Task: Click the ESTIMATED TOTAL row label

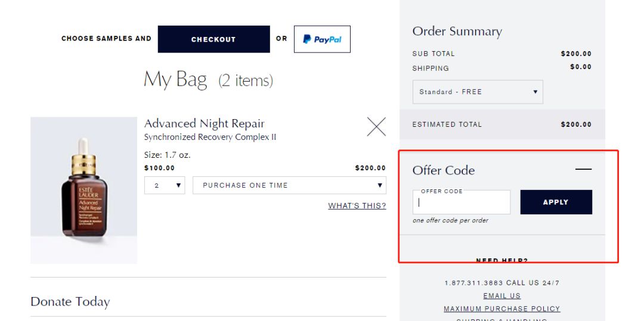Action: pos(447,124)
